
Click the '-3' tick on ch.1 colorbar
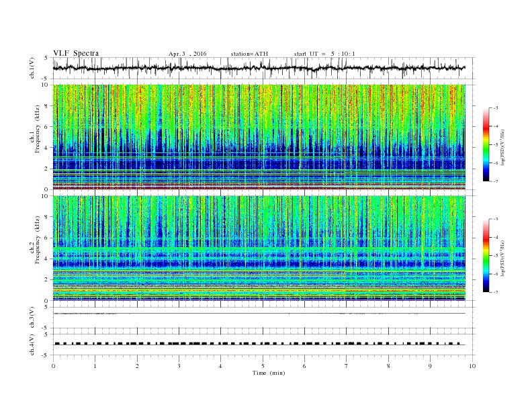pos(496,108)
